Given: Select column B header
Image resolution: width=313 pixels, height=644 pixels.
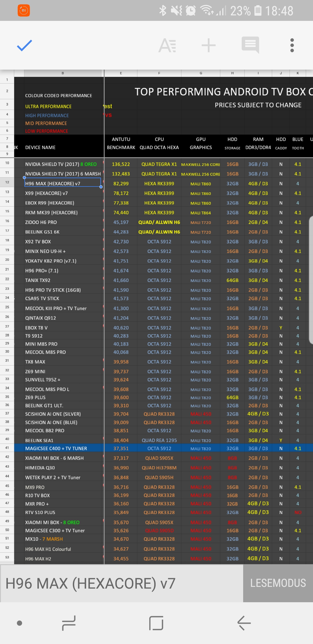Looking at the screenshot, I should point(63,73).
